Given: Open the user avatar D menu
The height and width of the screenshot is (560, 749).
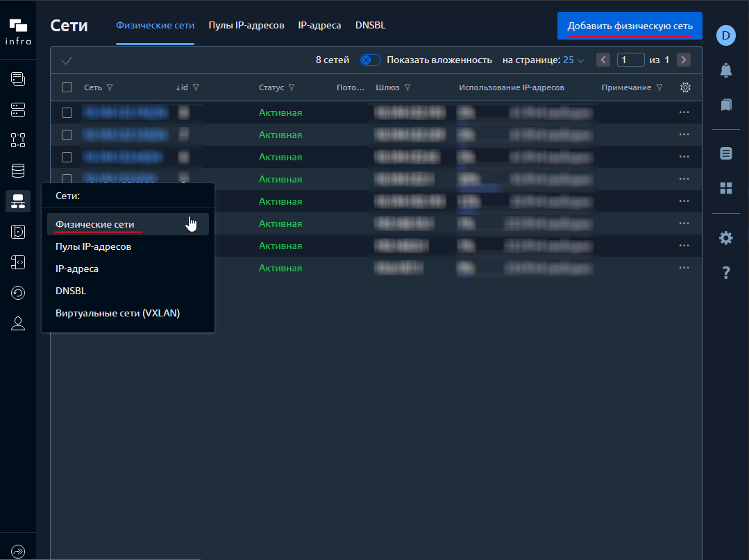Looking at the screenshot, I should click(725, 36).
